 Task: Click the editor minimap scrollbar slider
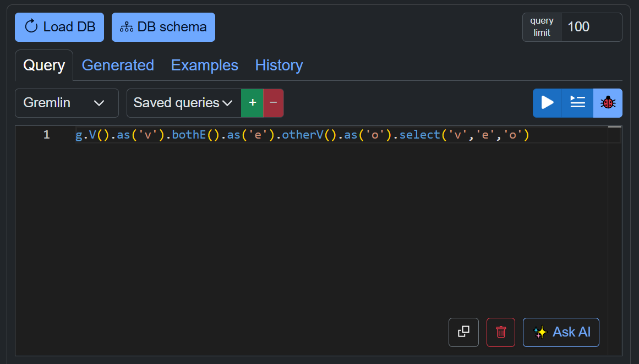coord(615,127)
